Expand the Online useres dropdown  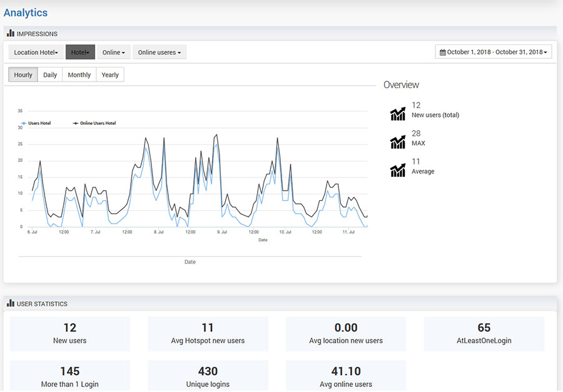tap(159, 53)
